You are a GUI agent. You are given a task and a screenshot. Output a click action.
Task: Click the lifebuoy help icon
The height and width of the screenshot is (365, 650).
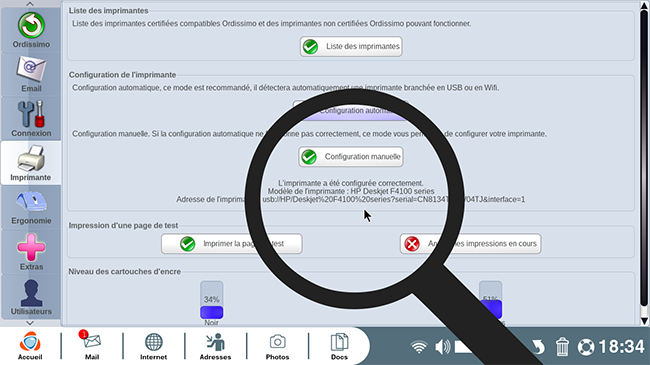coord(586,347)
